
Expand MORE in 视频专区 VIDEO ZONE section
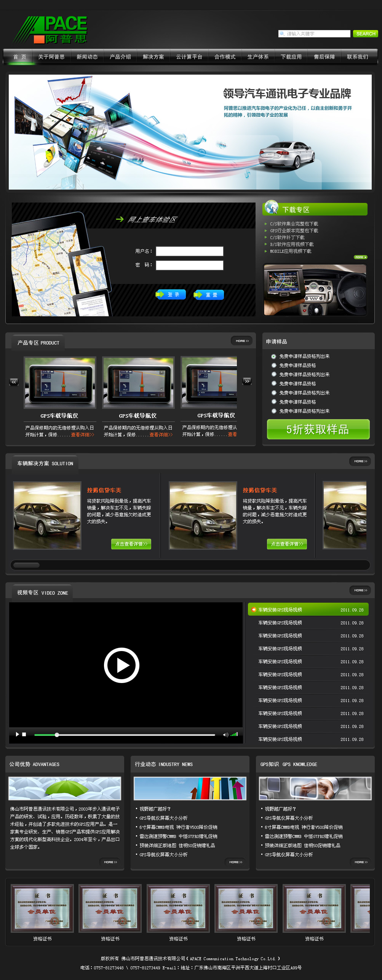click(360, 590)
